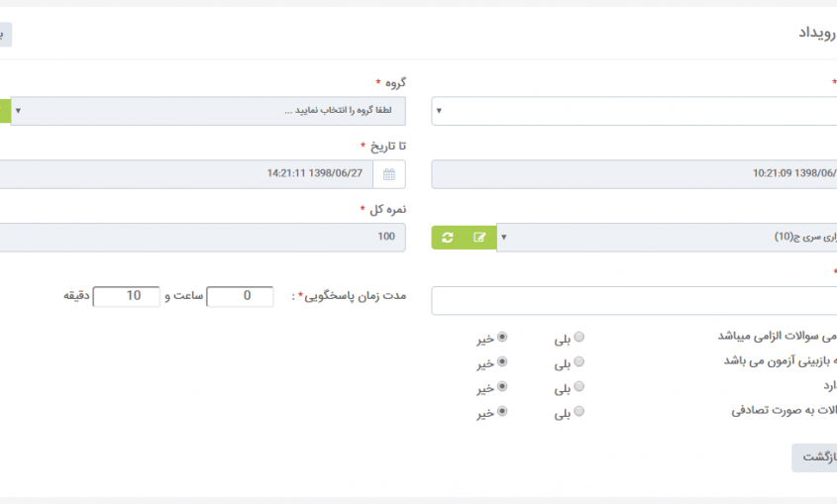Focus the نمره کل field showing 100
Viewport: 837px width, 504px height.
point(203,238)
